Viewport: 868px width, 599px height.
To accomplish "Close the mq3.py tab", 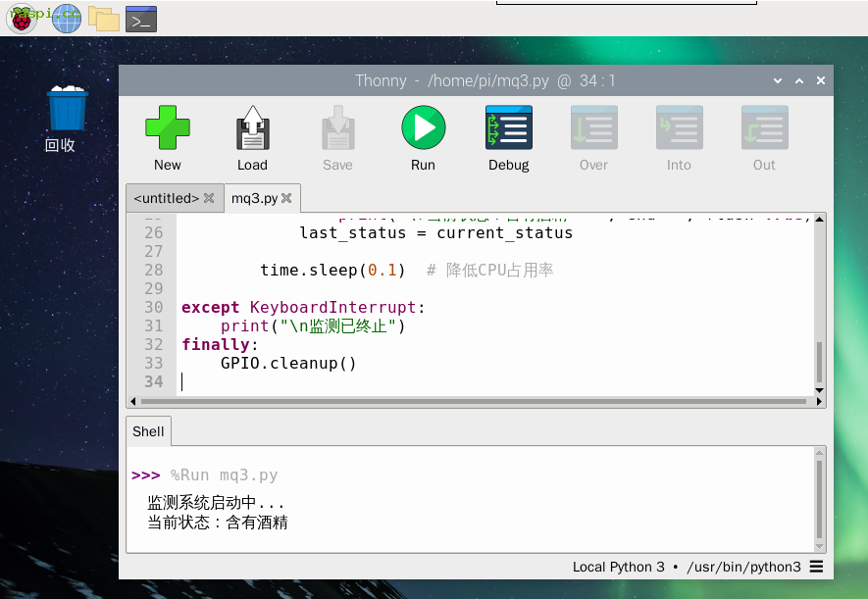I will (286, 198).
